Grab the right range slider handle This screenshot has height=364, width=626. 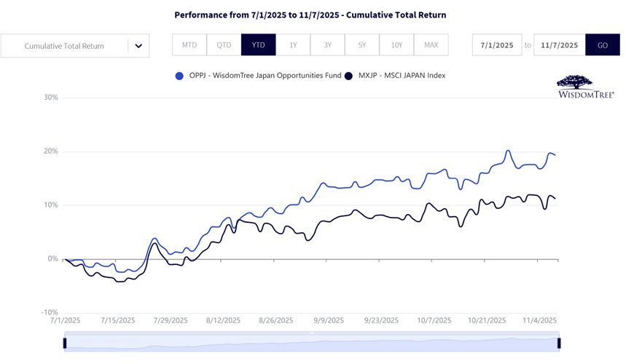click(x=559, y=343)
